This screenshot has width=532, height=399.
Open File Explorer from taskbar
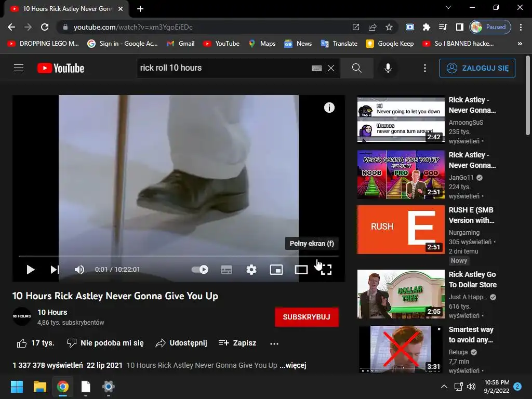point(39,387)
